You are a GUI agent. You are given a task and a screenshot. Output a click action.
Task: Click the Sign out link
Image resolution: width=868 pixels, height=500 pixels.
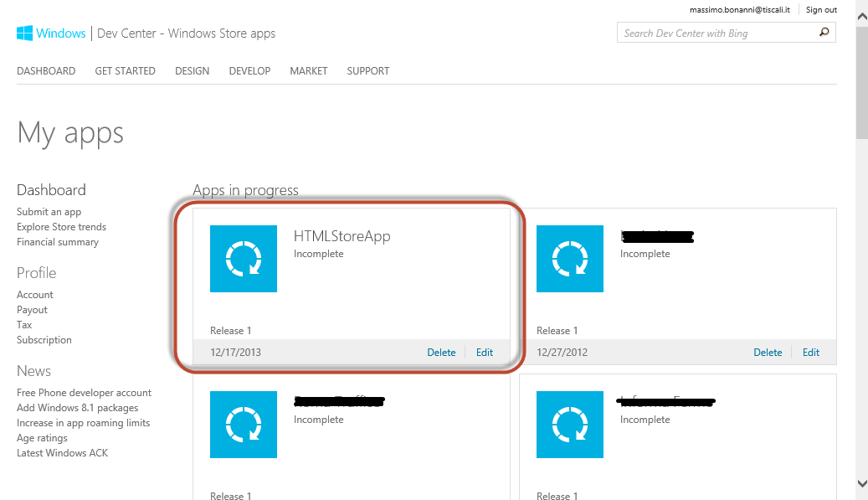(x=820, y=10)
